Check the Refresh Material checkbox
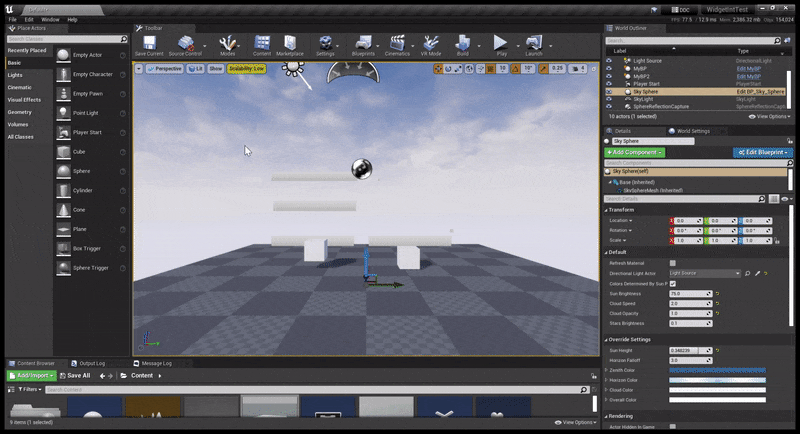The width and height of the screenshot is (800, 434). pyautogui.click(x=672, y=263)
